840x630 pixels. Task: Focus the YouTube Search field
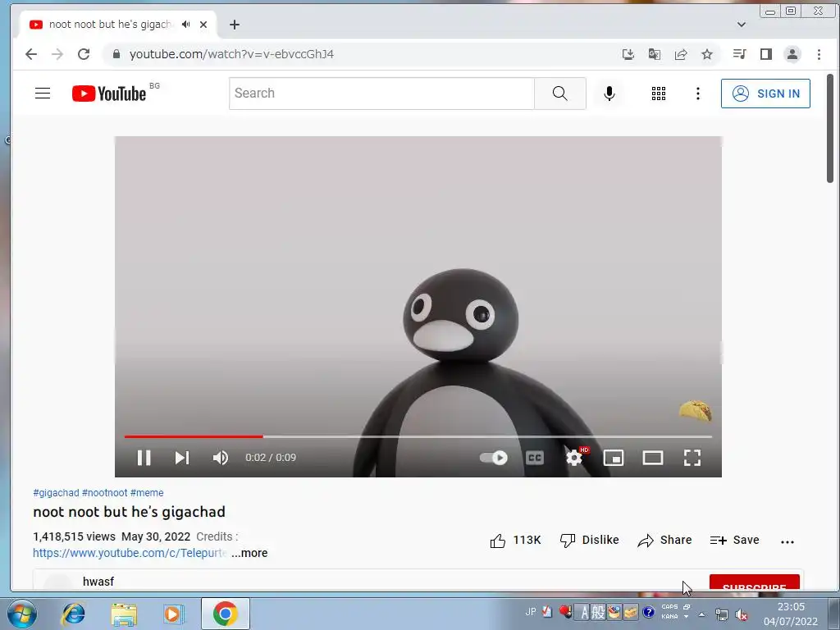point(381,94)
